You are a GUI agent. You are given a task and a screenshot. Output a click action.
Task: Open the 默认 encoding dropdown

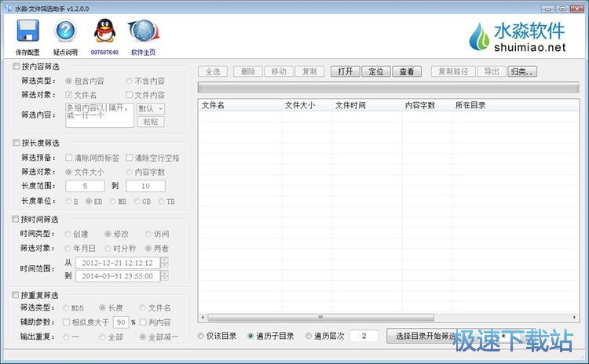[x=151, y=108]
